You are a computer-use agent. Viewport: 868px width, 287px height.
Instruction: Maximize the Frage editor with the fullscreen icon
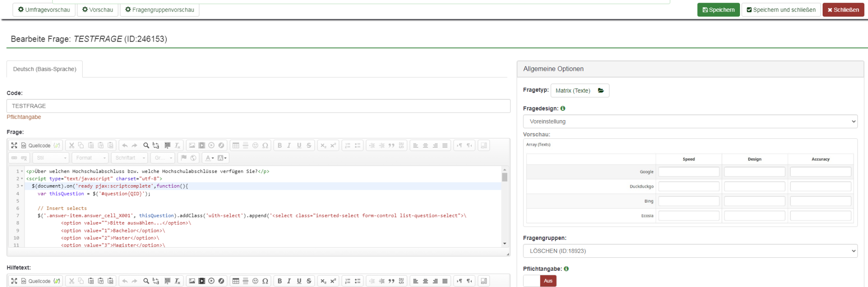coord(14,146)
